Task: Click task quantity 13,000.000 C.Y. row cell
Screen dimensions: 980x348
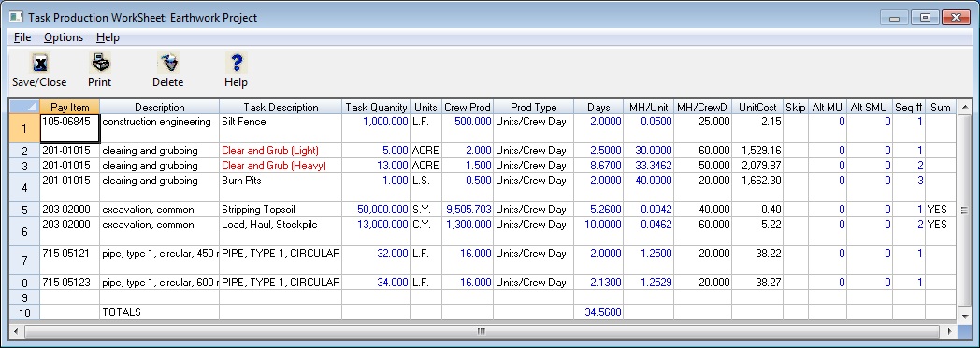Action: 376,231
